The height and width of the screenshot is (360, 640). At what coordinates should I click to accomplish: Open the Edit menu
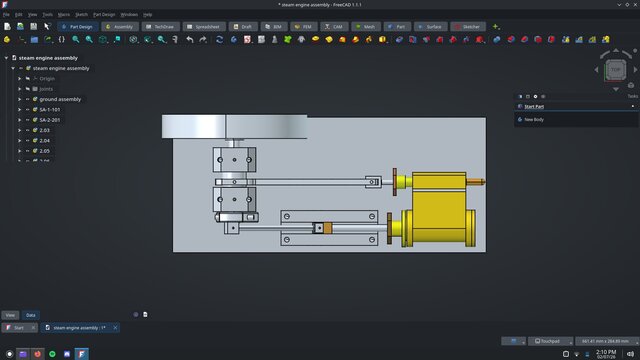(x=19, y=15)
